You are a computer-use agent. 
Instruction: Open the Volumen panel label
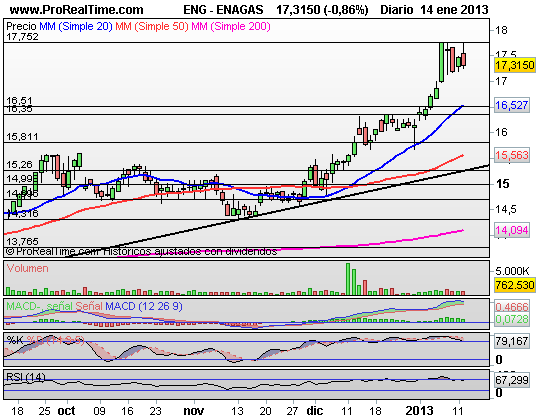coord(28,268)
